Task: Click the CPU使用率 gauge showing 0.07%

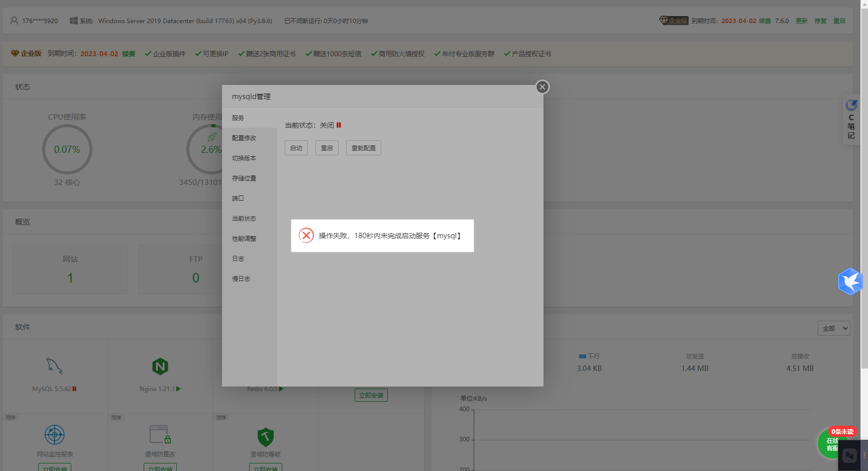Action: (x=67, y=149)
